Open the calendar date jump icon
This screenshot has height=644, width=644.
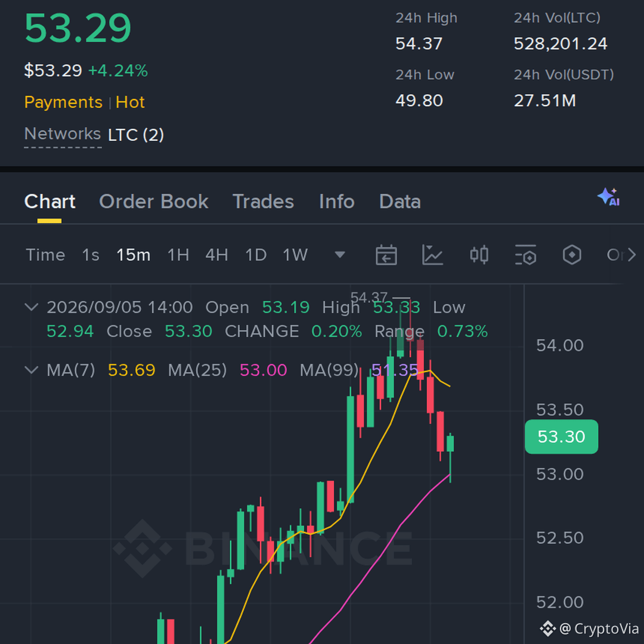click(386, 255)
